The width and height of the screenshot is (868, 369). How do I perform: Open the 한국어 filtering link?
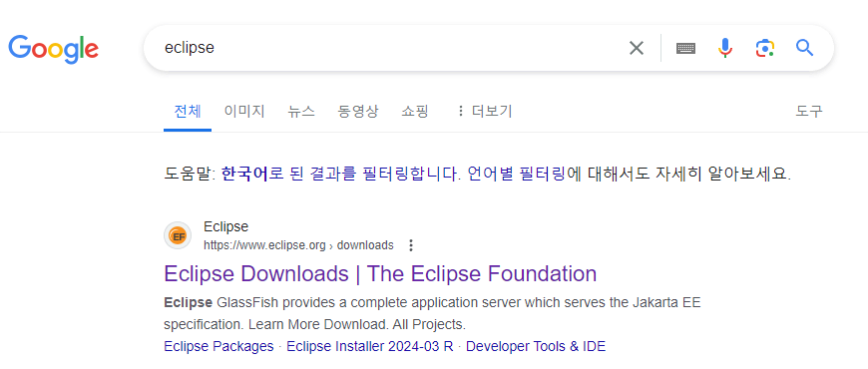(x=341, y=175)
